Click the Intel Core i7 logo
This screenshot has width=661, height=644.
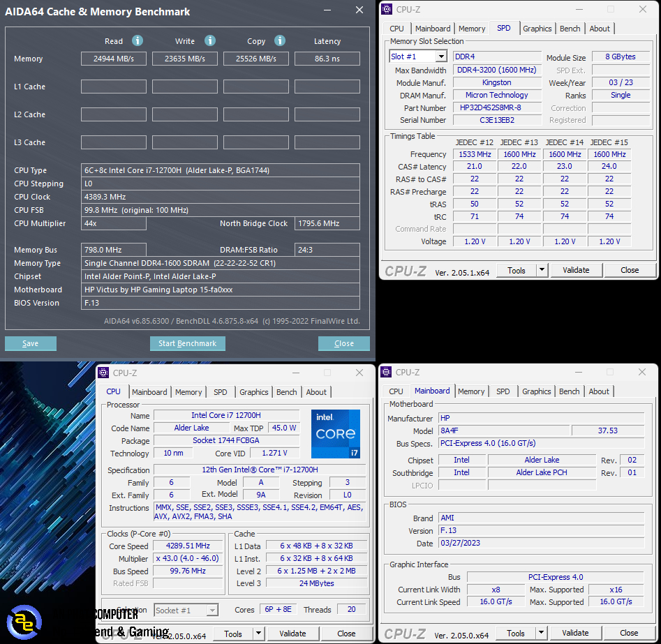click(x=336, y=434)
